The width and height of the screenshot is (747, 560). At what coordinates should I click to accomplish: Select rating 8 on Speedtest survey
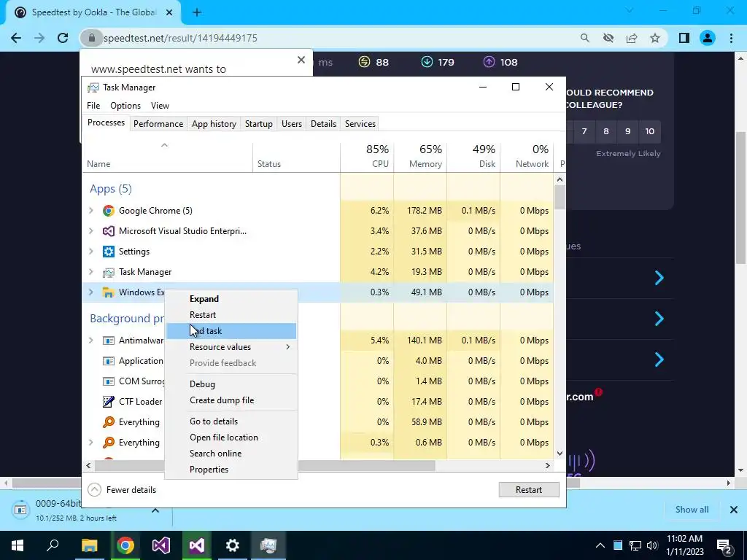(606, 131)
